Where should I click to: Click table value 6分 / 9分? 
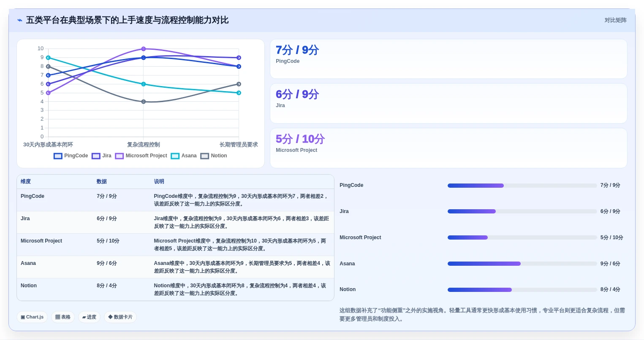click(107, 219)
